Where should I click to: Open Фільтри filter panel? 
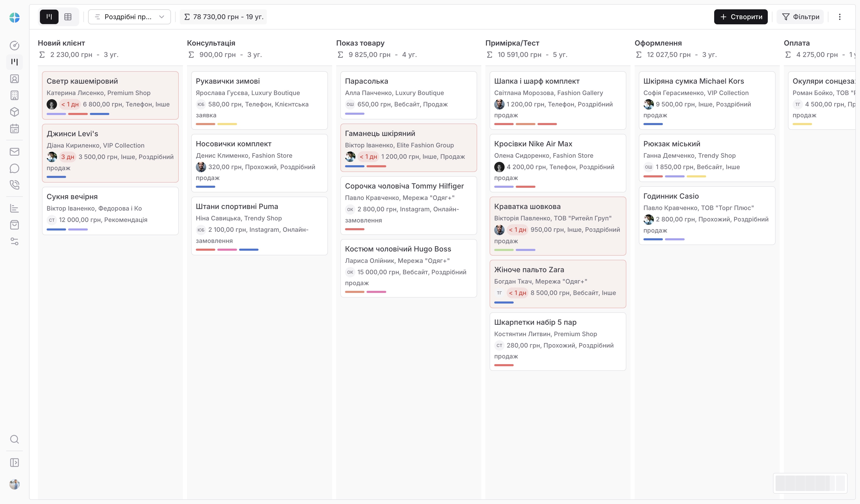click(x=800, y=17)
